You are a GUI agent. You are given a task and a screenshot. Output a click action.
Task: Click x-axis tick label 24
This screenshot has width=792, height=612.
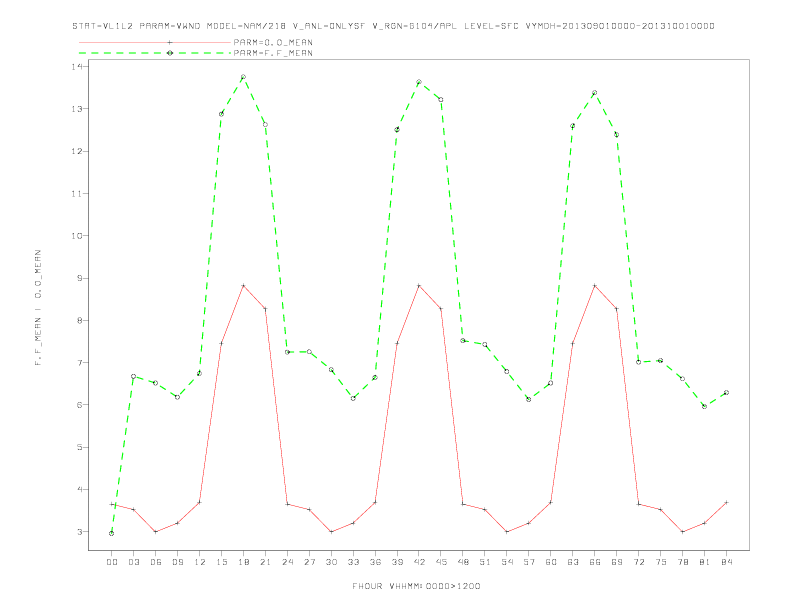coord(287,562)
